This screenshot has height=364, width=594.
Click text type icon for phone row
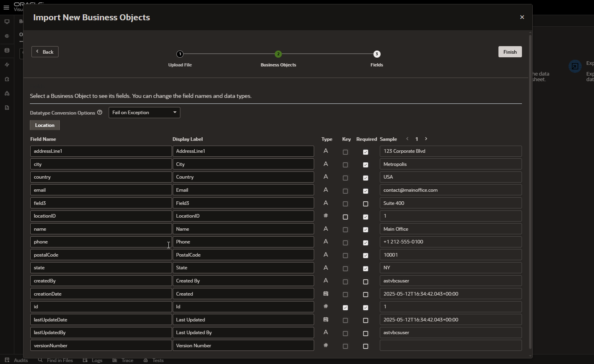click(x=326, y=241)
